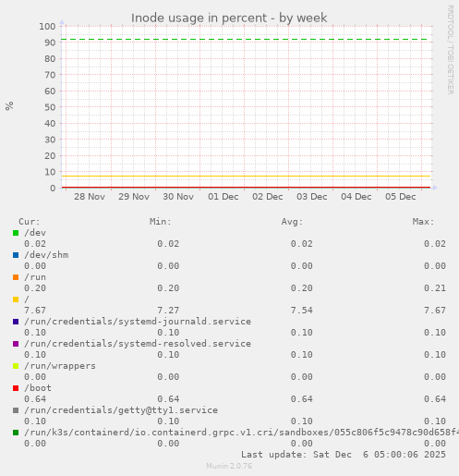Click the "04 Dec" x-axis date label

coord(356,197)
